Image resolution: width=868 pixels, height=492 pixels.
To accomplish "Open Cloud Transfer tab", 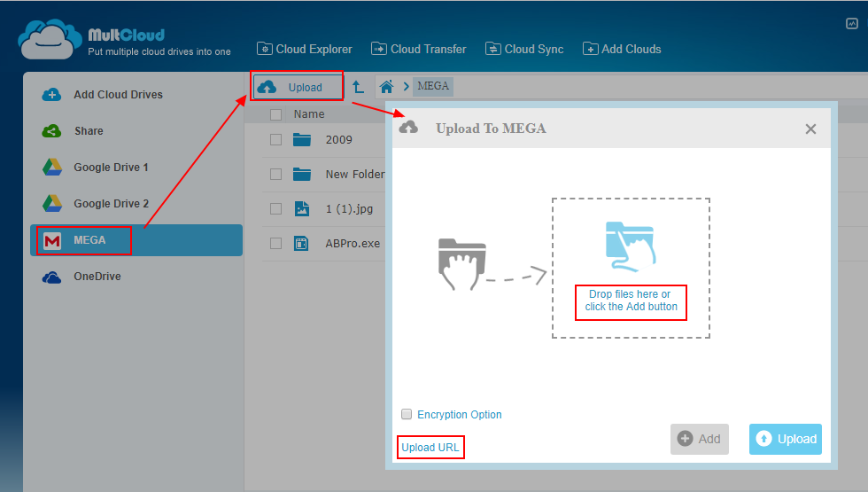I will point(418,50).
